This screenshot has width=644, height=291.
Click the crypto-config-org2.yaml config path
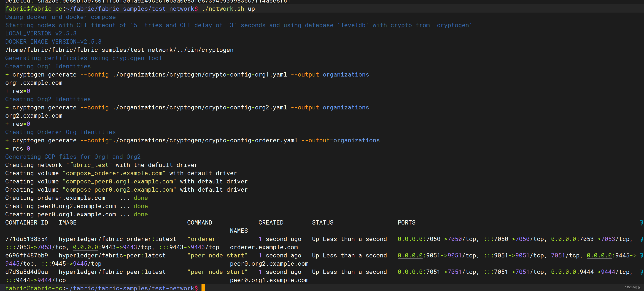pos(200,108)
